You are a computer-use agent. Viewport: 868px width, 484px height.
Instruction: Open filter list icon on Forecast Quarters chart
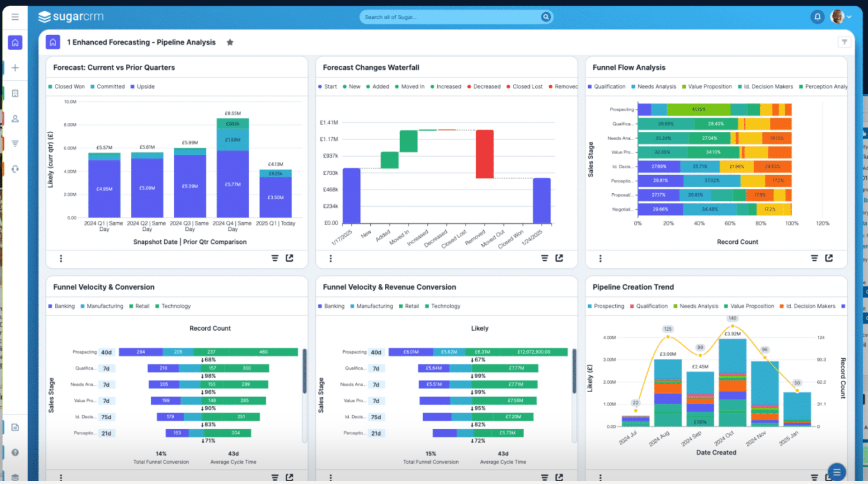coord(275,258)
